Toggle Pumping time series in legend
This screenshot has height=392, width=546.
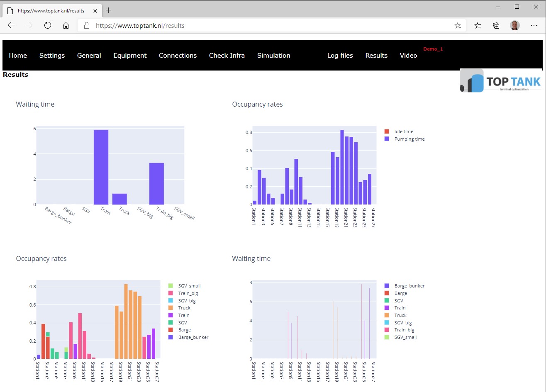409,139
